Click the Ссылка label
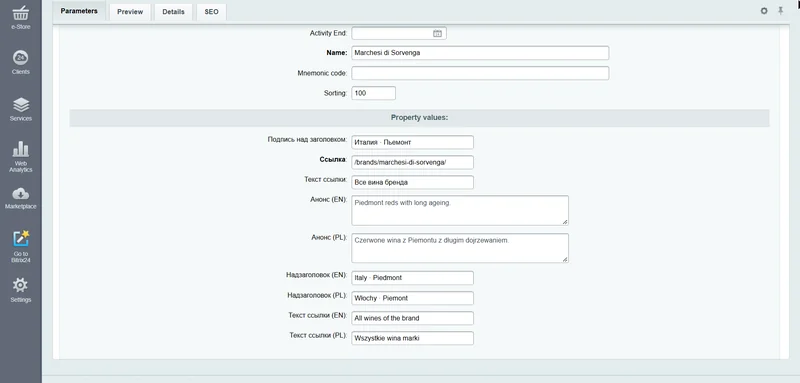 tap(333, 159)
